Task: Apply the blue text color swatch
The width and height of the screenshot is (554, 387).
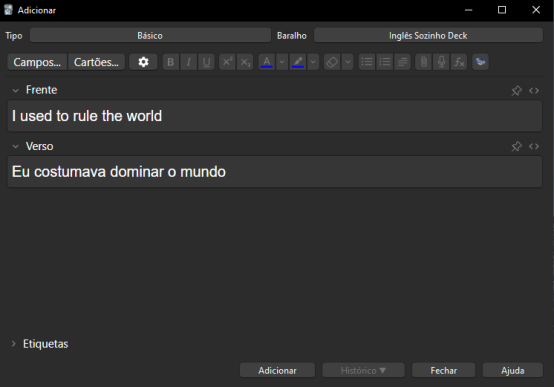Action: [x=267, y=62]
